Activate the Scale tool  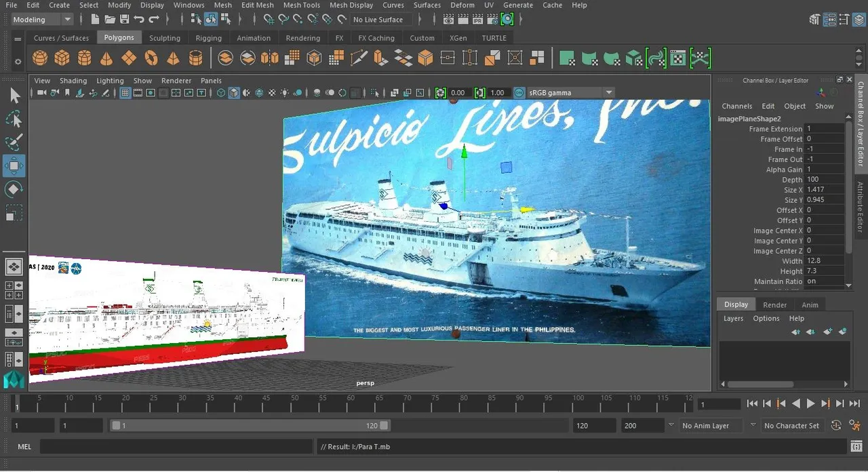[14, 213]
